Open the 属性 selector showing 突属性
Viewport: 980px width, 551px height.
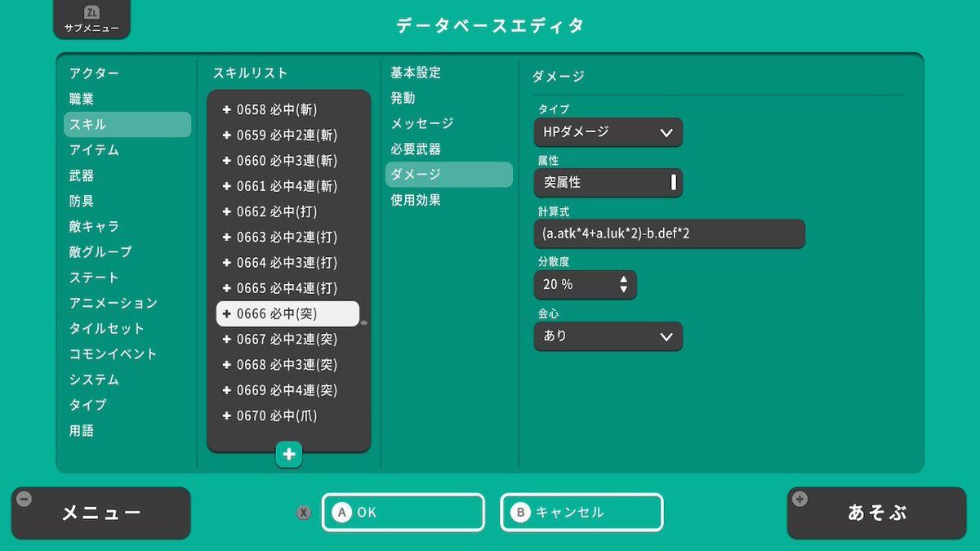click(608, 183)
